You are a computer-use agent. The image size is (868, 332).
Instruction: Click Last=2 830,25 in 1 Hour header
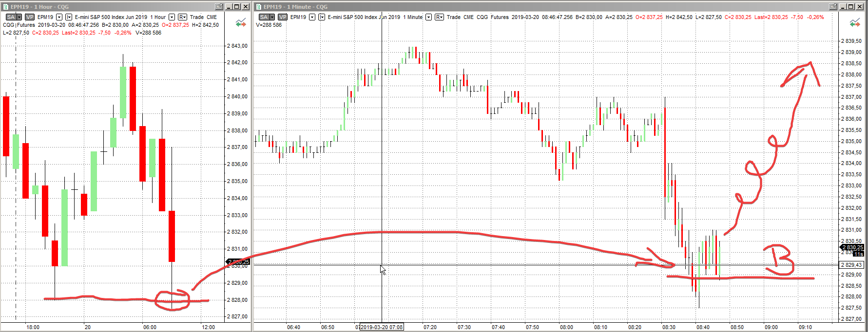78,33
